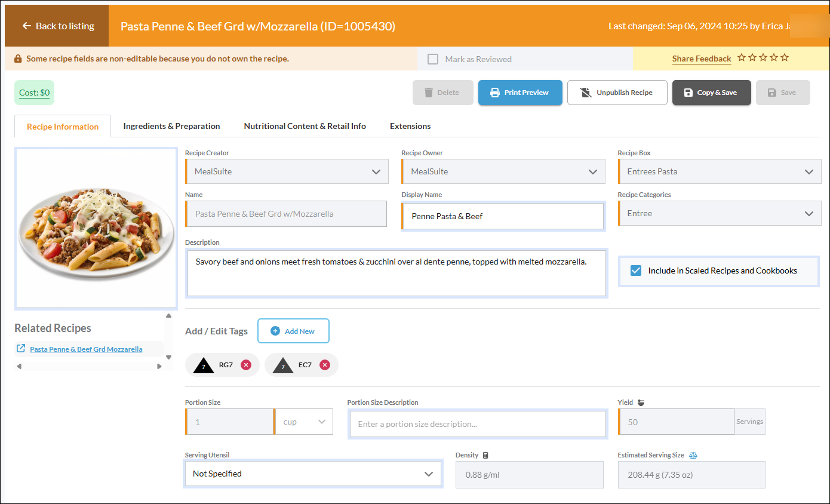Click Add New tag button
Viewport: 830px width, 504px height.
[x=293, y=331]
